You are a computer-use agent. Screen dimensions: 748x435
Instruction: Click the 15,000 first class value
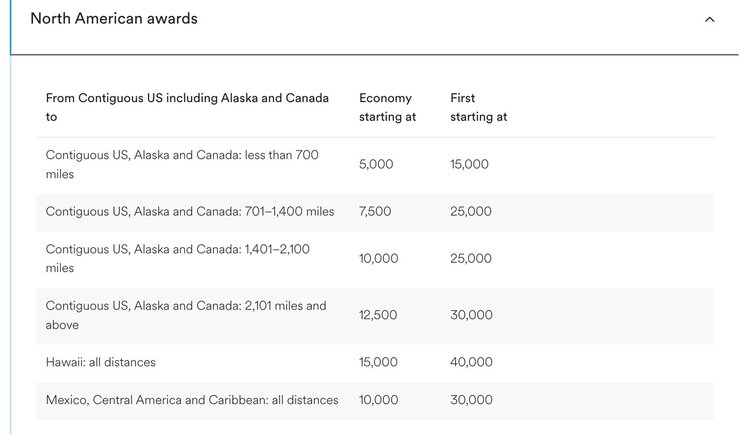tap(469, 165)
